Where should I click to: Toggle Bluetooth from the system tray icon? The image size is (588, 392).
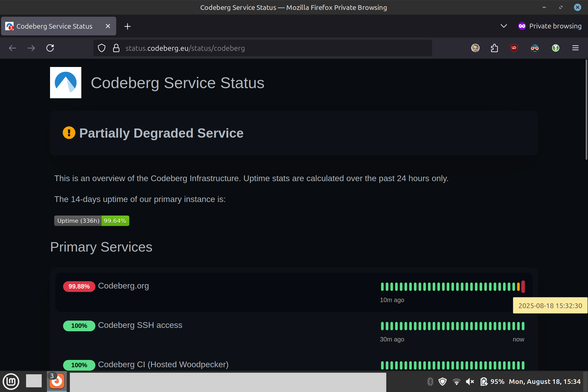tap(430, 382)
